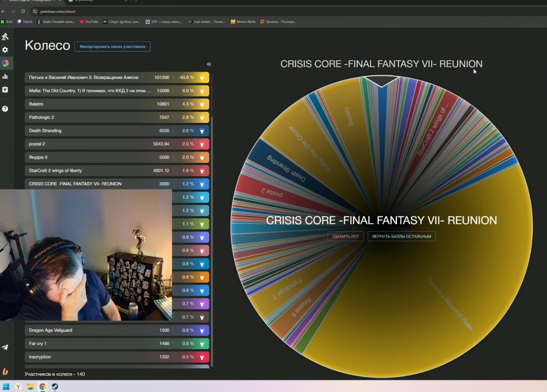Open the Донаты bookmark
Screen dimensions: 547x392
pyautogui.click(x=278, y=22)
